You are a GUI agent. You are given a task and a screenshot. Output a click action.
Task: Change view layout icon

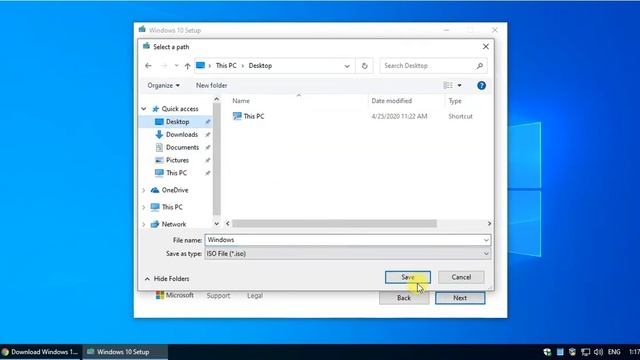pyautogui.click(x=448, y=85)
